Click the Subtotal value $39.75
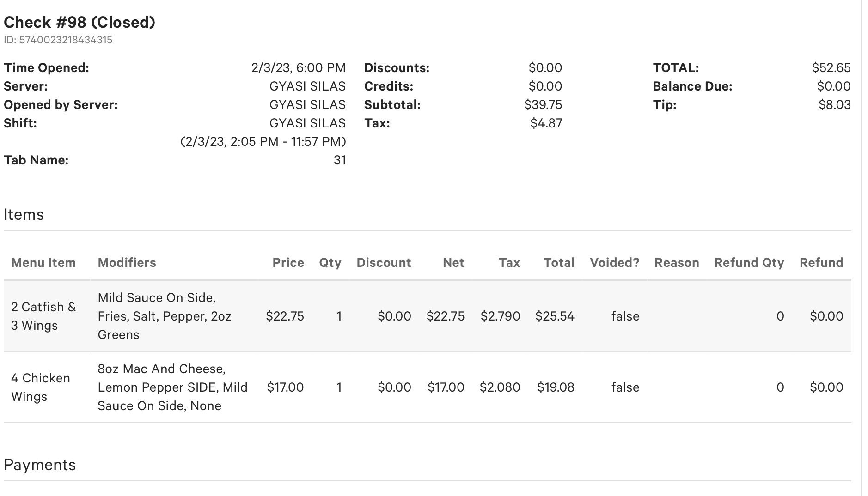This screenshot has width=868, height=496. coord(543,105)
